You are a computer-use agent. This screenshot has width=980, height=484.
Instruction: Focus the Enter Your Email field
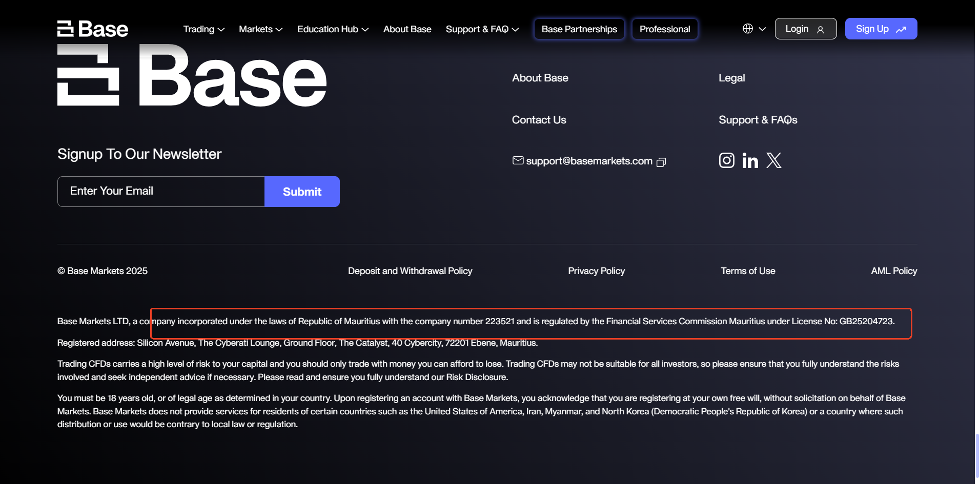click(161, 192)
